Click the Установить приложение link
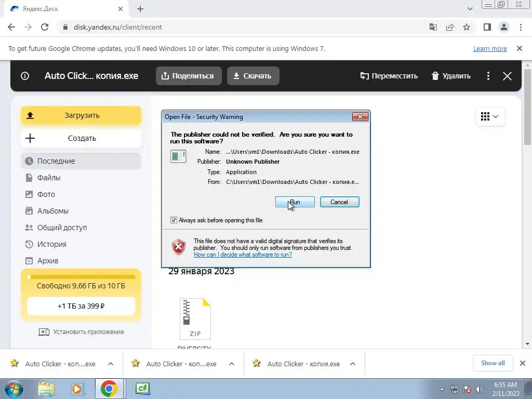The height and width of the screenshot is (399, 532). tap(82, 332)
